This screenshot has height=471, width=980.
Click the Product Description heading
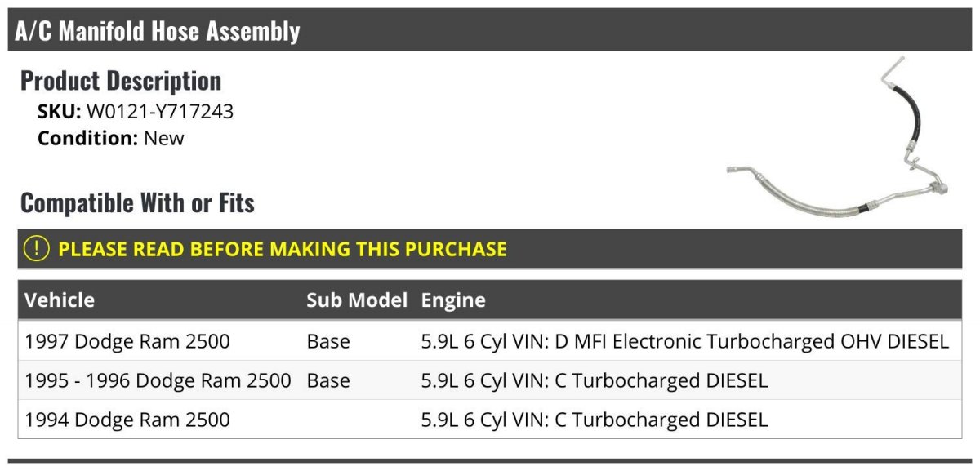click(x=121, y=81)
